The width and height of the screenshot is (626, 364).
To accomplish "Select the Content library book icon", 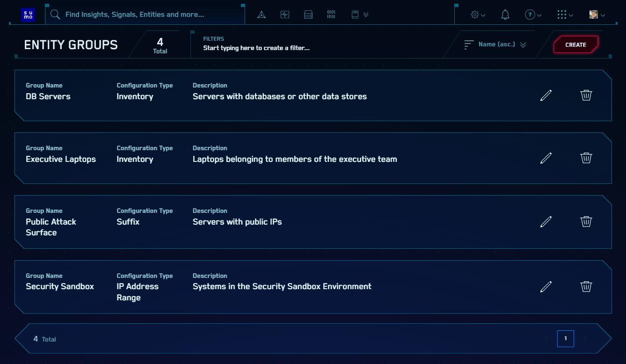I will pos(356,15).
